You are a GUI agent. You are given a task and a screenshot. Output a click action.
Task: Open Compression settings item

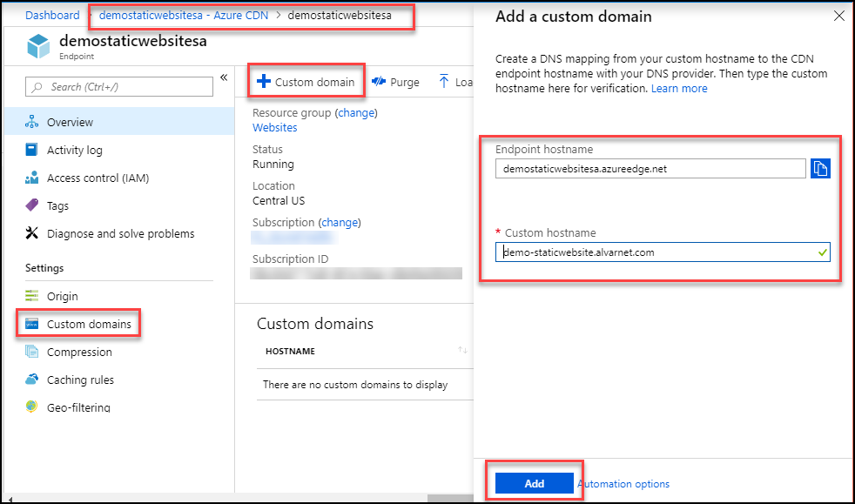click(79, 352)
